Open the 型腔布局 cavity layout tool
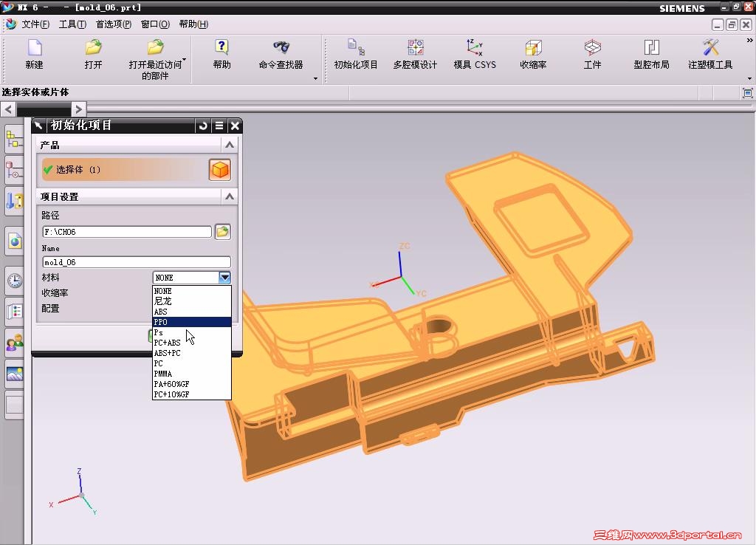Image resolution: width=756 pixels, height=545 pixels. [x=651, y=47]
